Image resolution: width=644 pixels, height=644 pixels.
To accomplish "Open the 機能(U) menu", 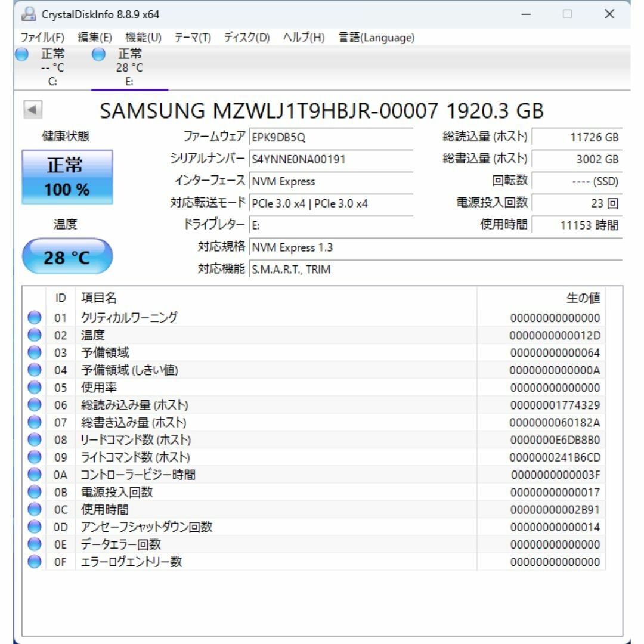I will click(x=143, y=38).
